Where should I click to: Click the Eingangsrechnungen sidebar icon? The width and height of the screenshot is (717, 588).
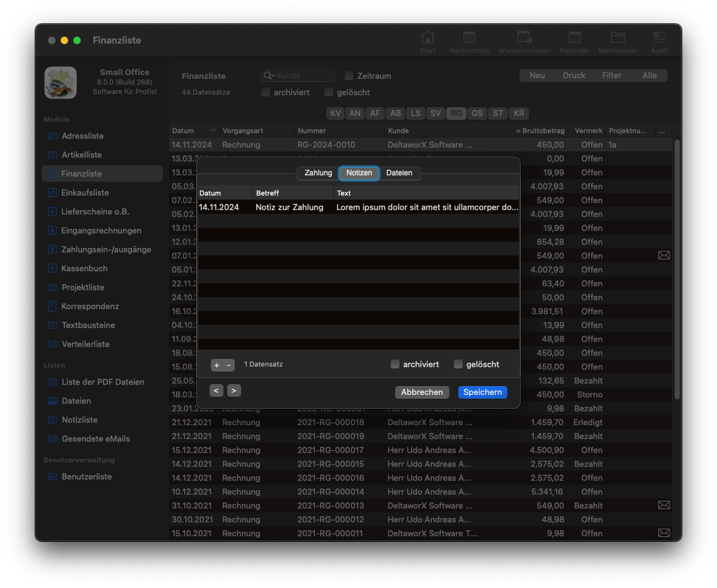point(52,230)
